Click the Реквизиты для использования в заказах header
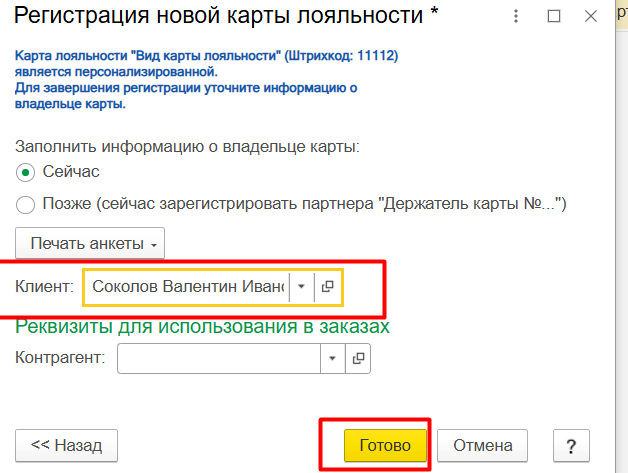This screenshot has width=628, height=473. (202, 327)
